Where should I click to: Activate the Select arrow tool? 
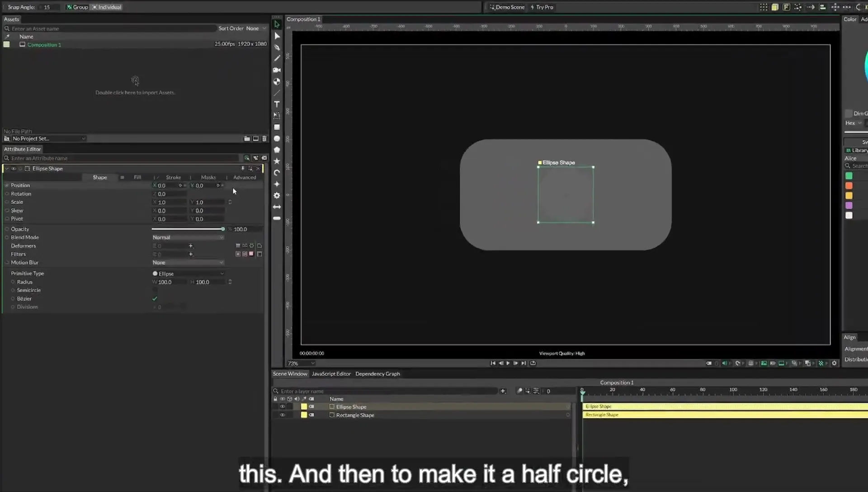(277, 24)
